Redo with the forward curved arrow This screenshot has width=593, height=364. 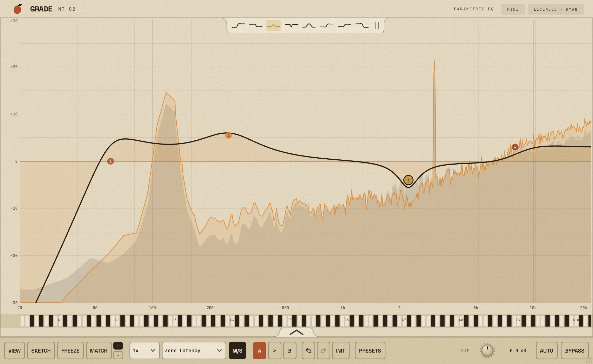[324, 350]
